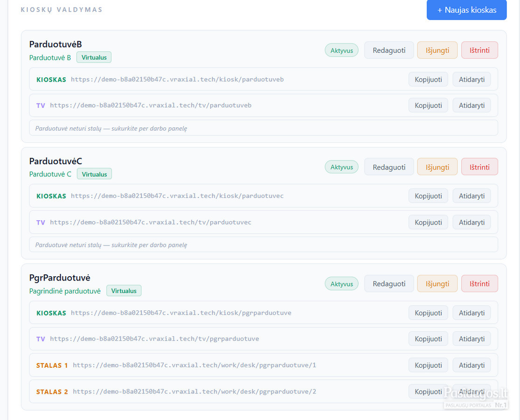Copy the parduotuveb TV URL
This screenshot has width=520, height=420.
click(x=428, y=105)
